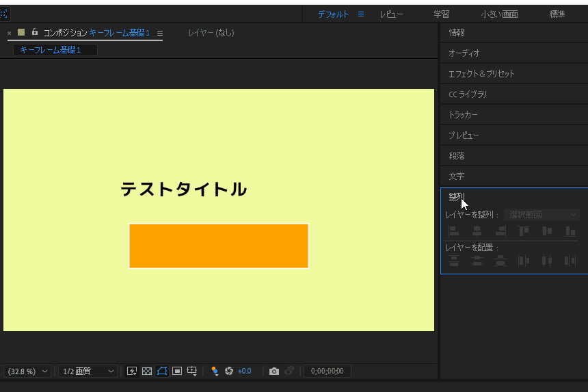Image resolution: width=588 pixels, height=392 pixels.
Task: Open the composition panel hamburger menu
Action: 160,33
